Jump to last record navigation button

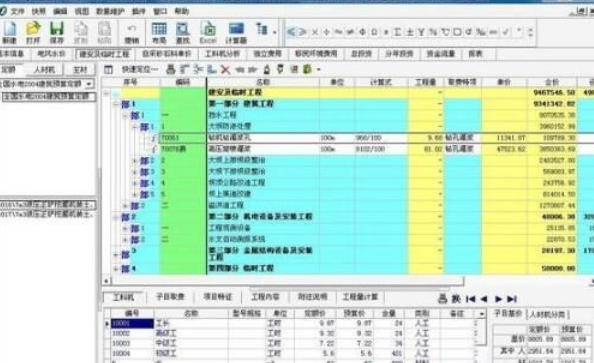(x=512, y=299)
